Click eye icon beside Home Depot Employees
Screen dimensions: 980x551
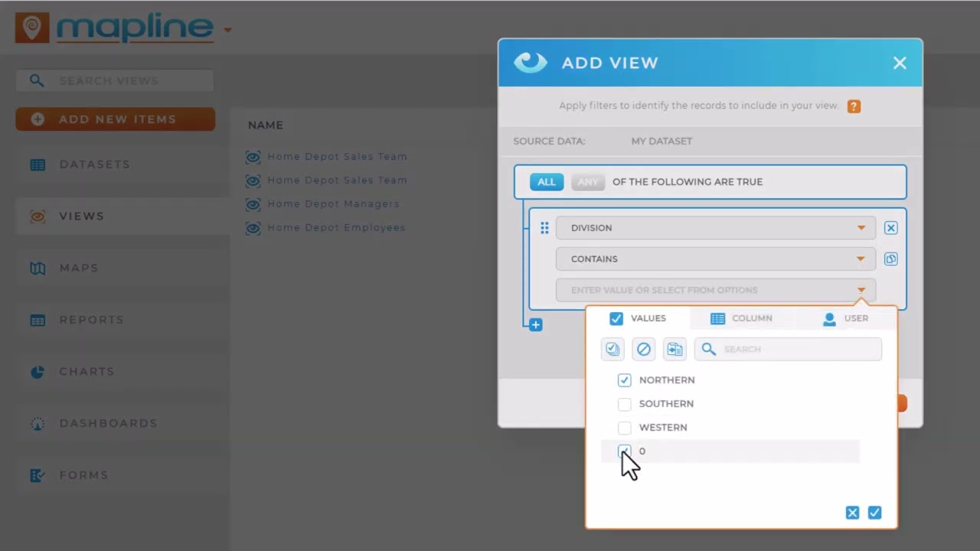[253, 228]
